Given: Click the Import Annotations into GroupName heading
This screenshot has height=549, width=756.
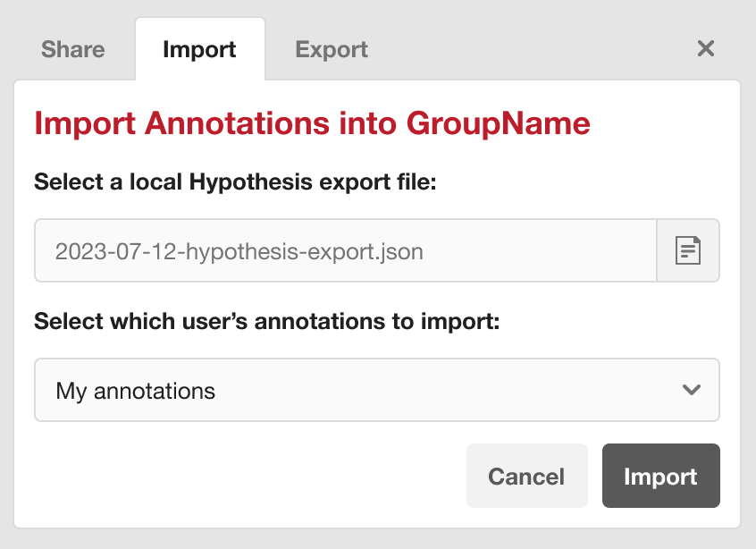Looking at the screenshot, I should [x=311, y=122].
